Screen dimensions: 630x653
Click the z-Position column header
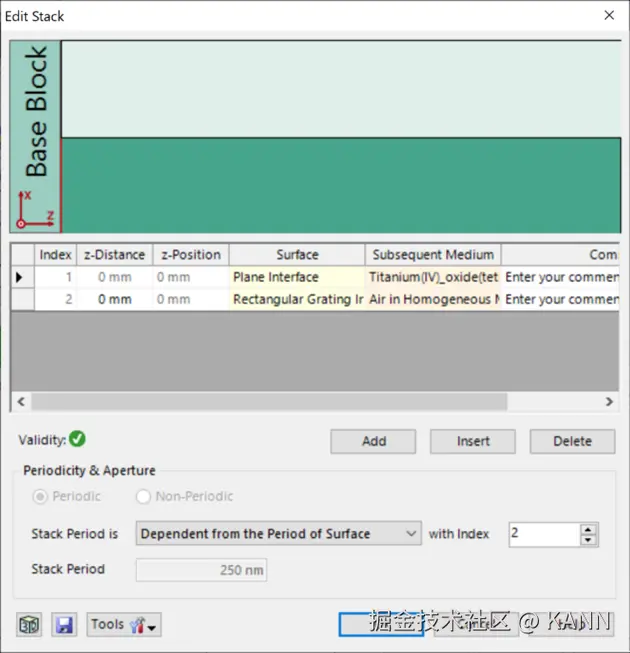191,254
